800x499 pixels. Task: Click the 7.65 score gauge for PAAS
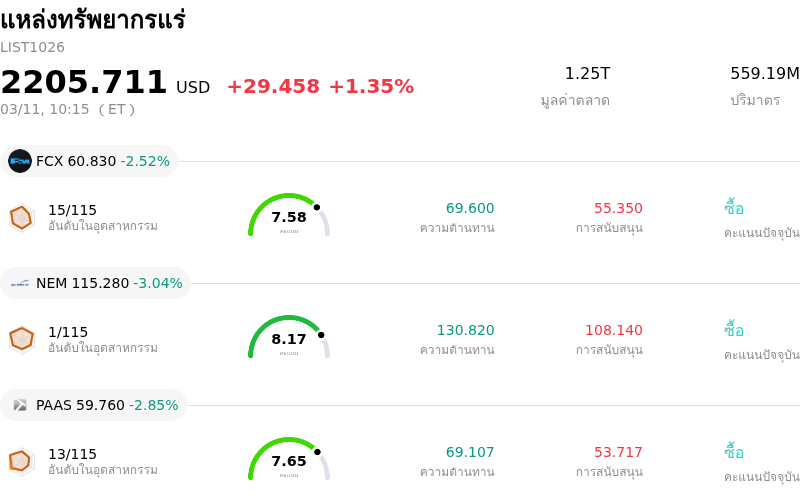289,460
